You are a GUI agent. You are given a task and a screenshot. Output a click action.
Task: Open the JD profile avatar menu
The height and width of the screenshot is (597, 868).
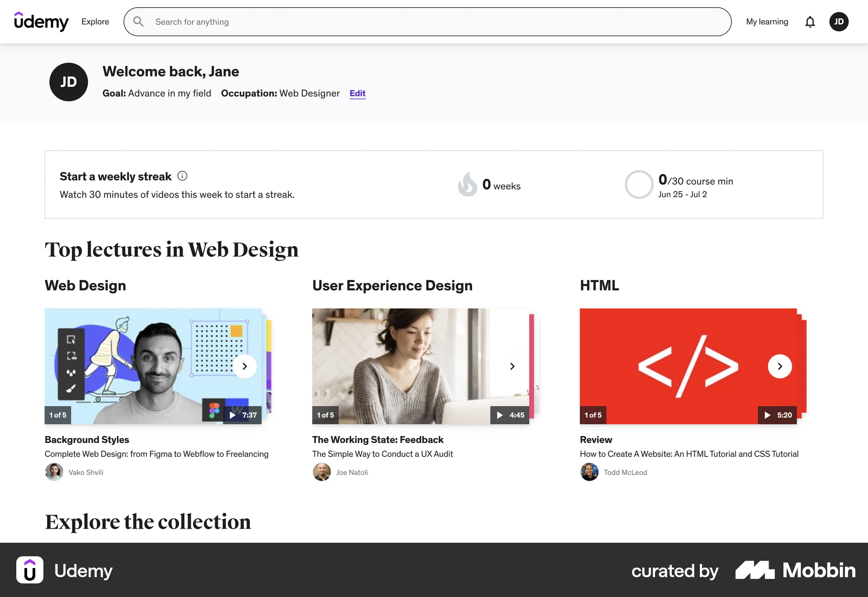coord(839,22)
